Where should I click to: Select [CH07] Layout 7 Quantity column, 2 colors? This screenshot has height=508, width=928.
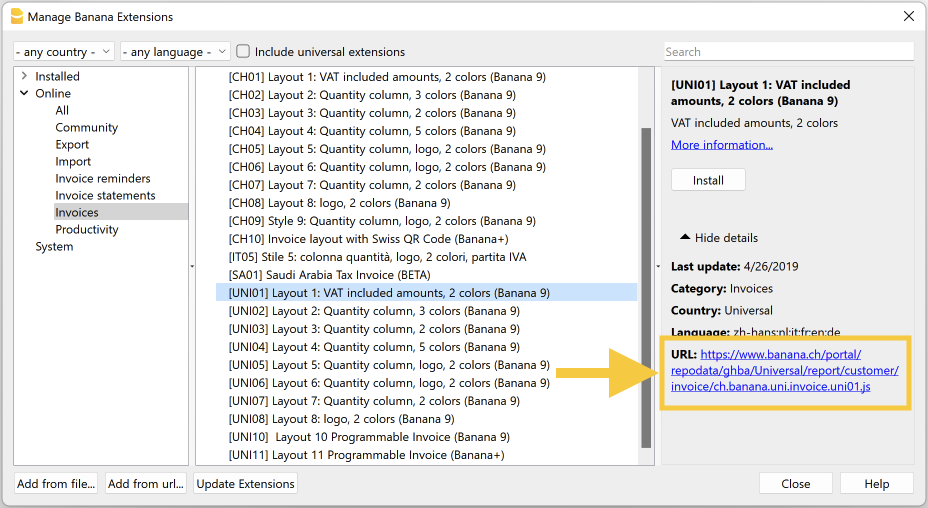[372, 185]
